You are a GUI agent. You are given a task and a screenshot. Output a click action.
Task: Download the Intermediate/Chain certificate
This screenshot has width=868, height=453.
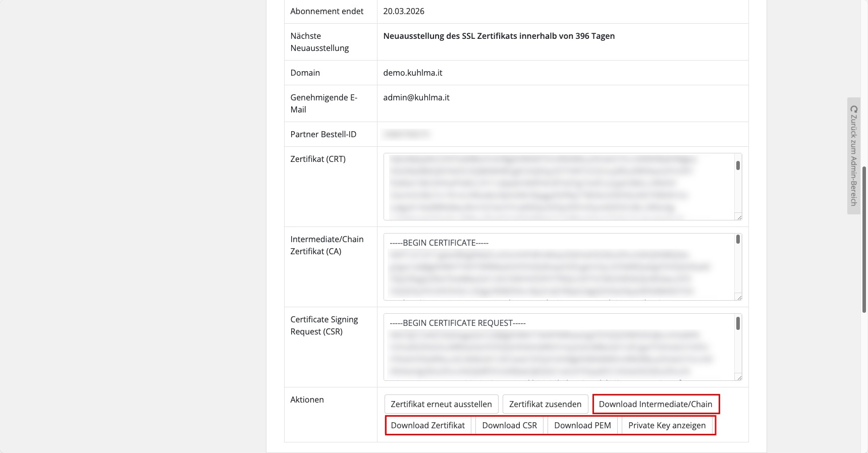pyautogui.click(x=656, y=404)
